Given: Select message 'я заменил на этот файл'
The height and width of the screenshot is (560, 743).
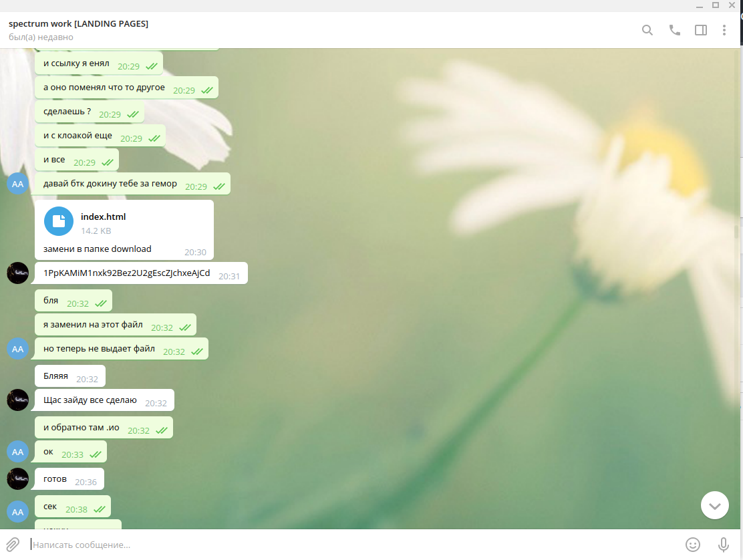Looking at the screenshot, I should click(116, 325).
